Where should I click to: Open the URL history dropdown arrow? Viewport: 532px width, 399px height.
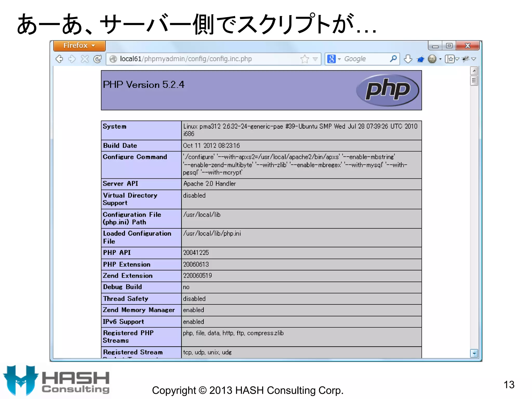tap(315, 59)
